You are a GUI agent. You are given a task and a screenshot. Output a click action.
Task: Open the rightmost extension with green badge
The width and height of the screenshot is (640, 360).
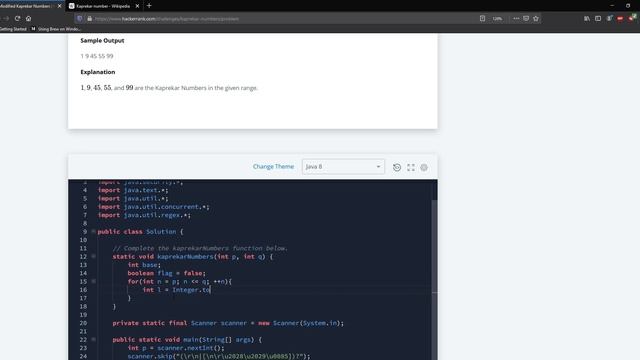click(631, 18)
